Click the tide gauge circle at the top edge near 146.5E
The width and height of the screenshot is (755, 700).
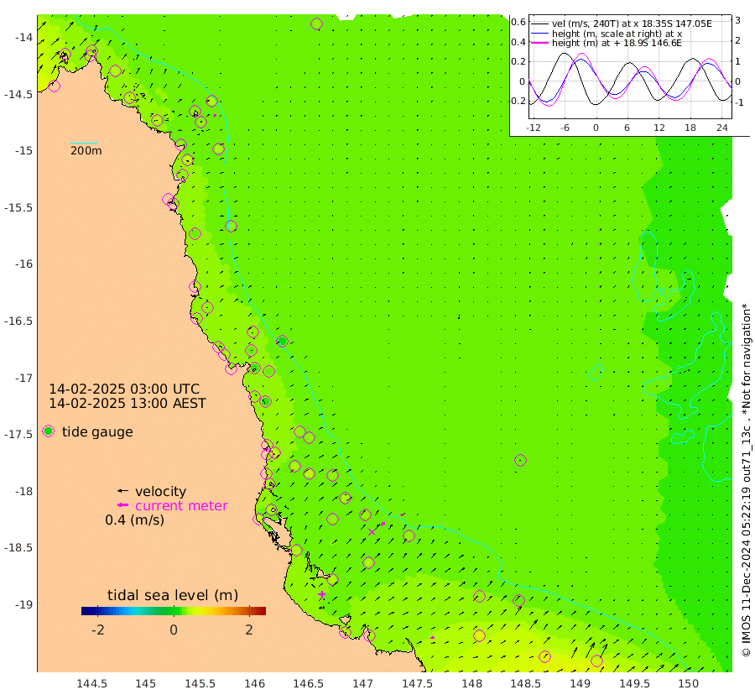pyautogui.click(x=316, y=24)
